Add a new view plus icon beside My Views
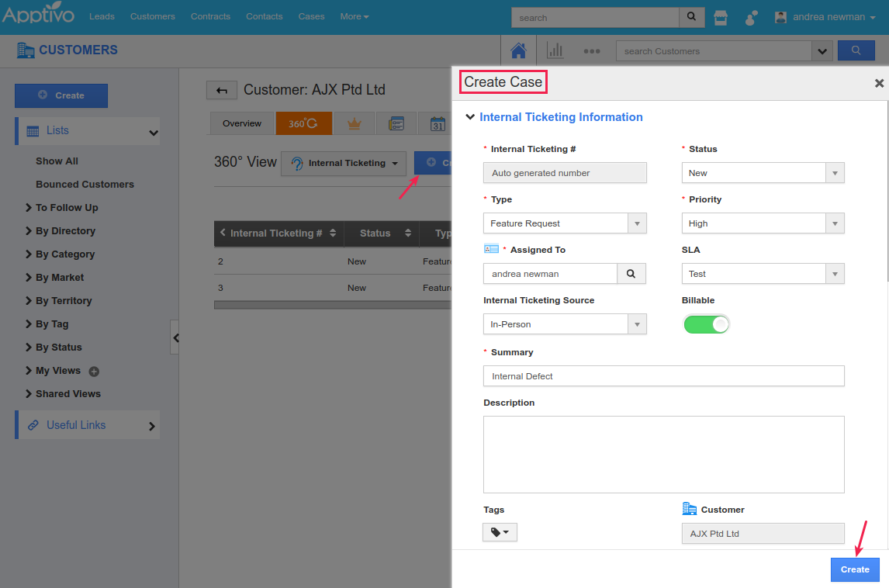 click(x=94, y=372)
